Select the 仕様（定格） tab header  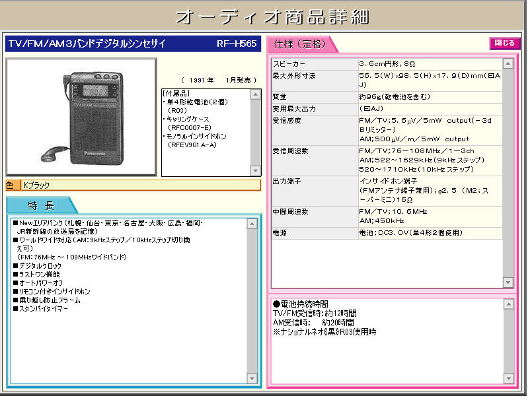300,44
